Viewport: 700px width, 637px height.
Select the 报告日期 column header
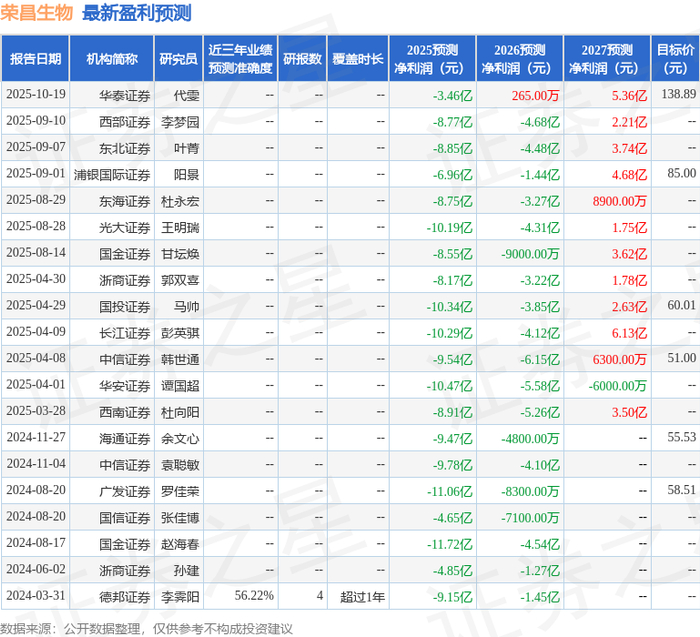tap(35, 59)
